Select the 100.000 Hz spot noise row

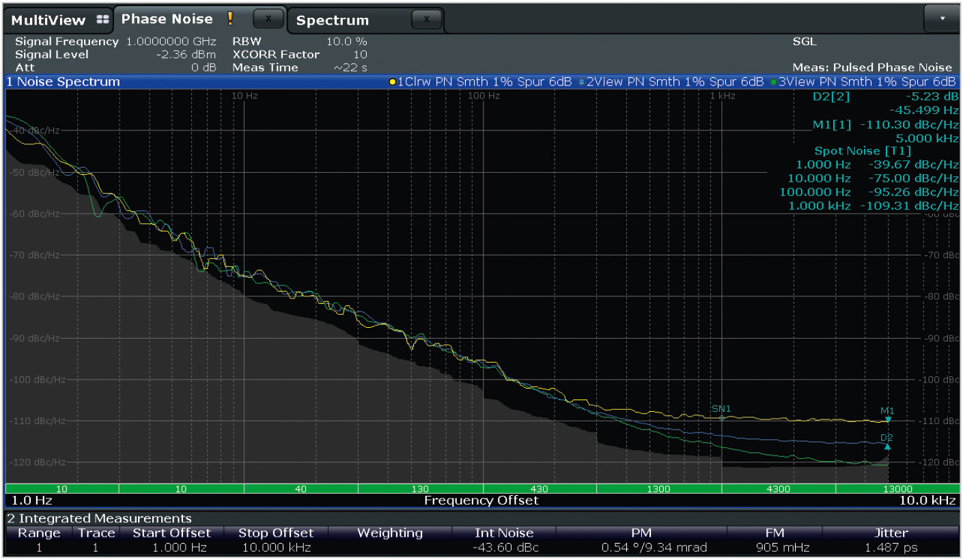pos(869,192)
